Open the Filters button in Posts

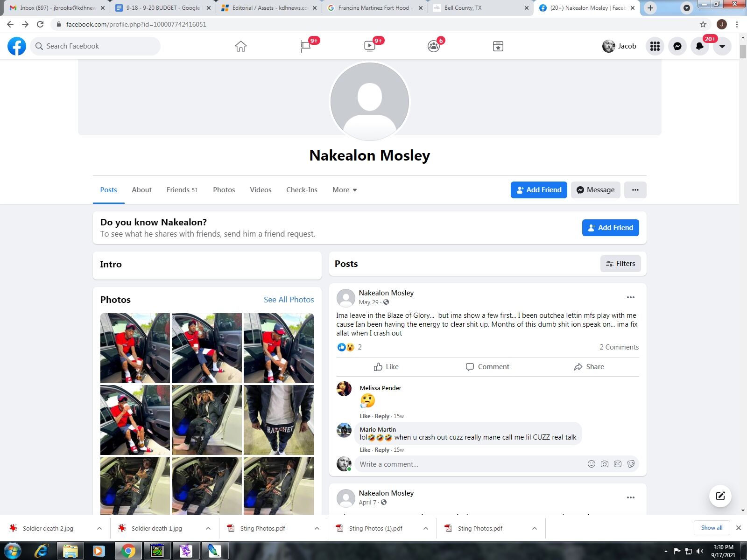(x=620, y=264)
